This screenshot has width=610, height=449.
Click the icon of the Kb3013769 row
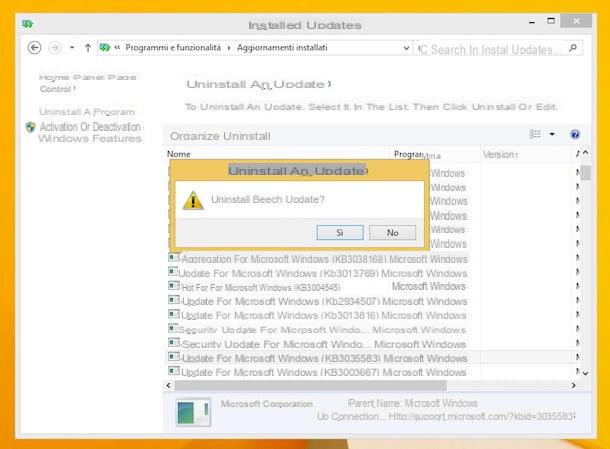[x=173, y=271]
